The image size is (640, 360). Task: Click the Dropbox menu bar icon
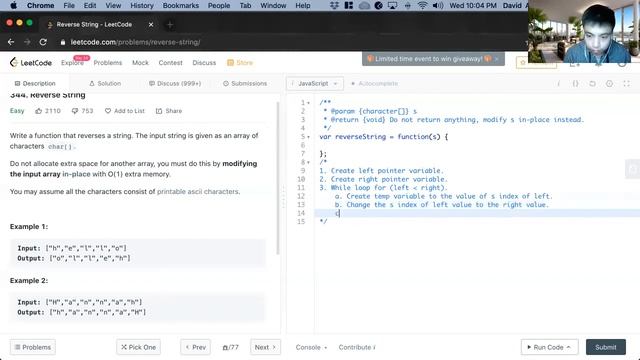[x=334, y=5]
